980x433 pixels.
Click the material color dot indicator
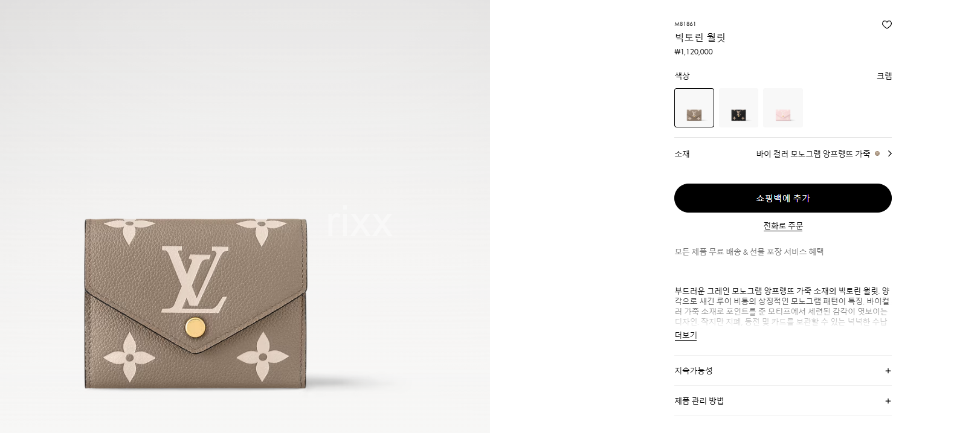click(877, 153)
